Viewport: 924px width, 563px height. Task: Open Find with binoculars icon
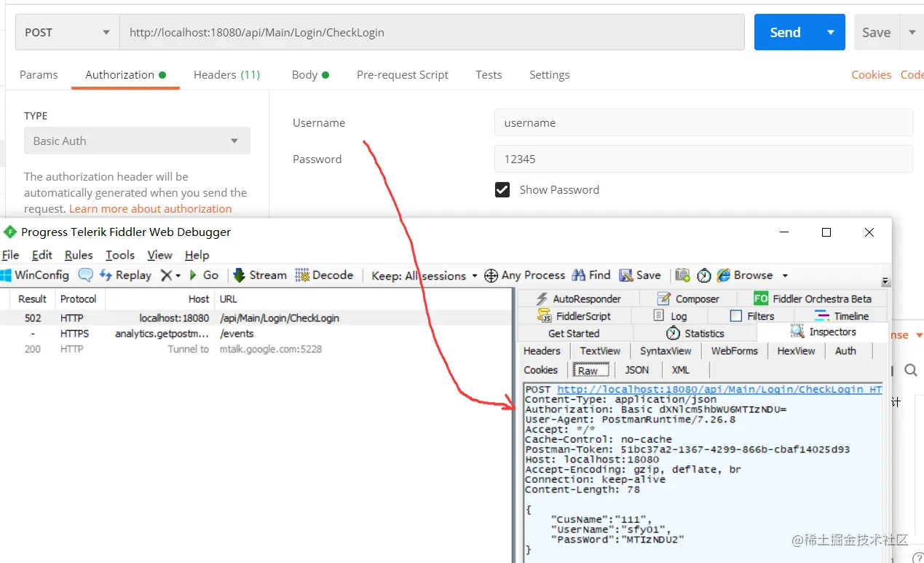pyautogui.click(x=591, y=275)
